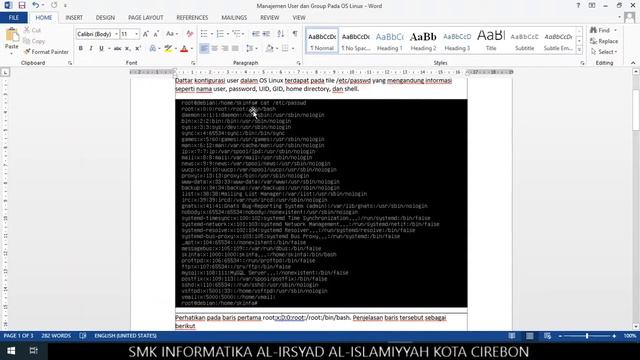Image resolution: width=640 pixels, height=360 pixels.
Task: Open the font name dropdown
Action: (116, 34)
